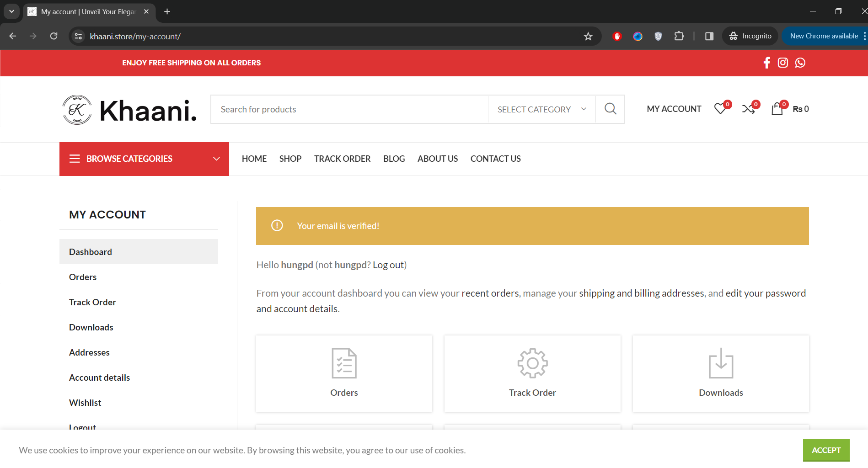Open the Facebook page icon

click(767, 63)
